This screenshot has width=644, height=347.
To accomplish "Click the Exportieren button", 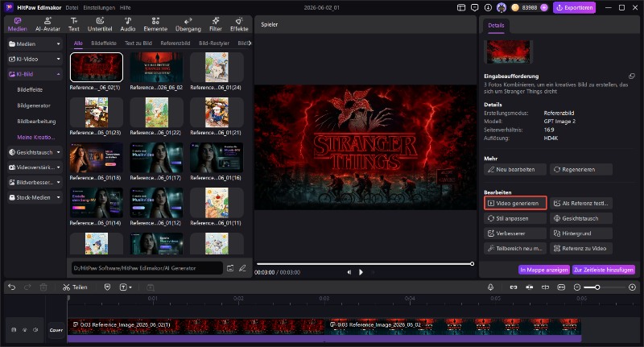I will tap(574, 7).
